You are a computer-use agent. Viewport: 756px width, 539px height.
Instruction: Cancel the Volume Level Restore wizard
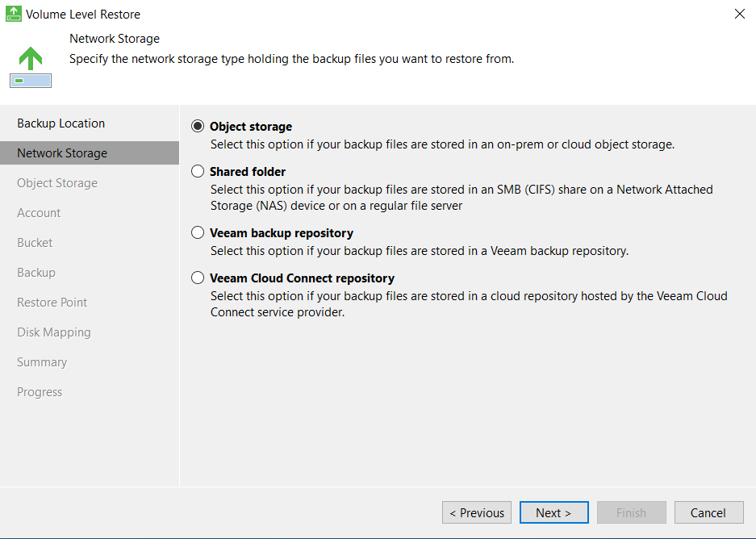point(708,512)
